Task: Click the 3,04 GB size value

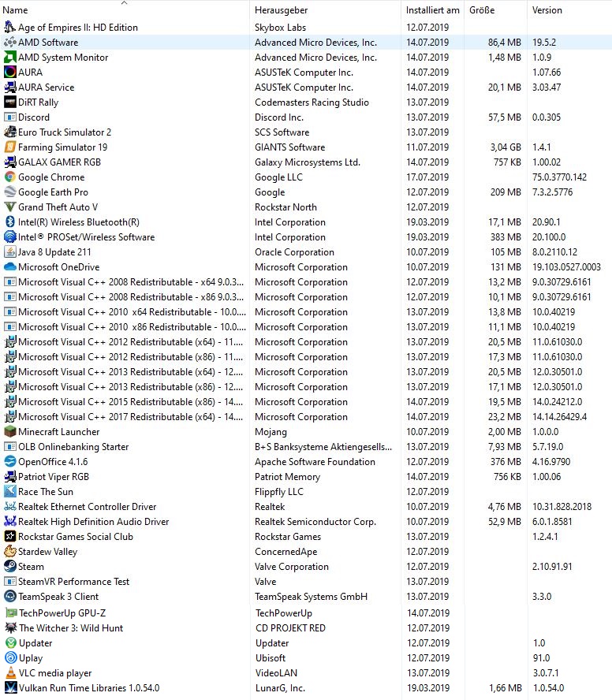Action: pyautogui.click(x=506, y=147)
